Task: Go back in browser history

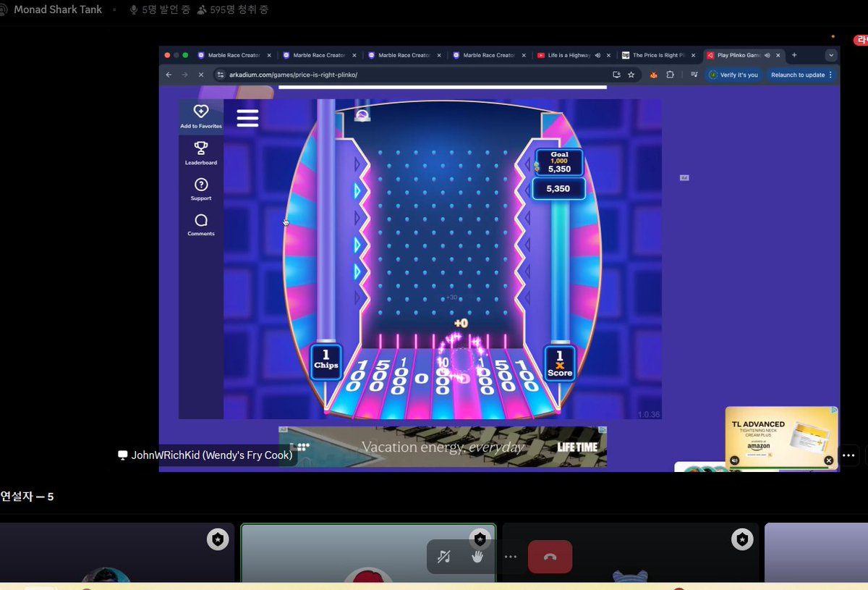Action: 169,75
